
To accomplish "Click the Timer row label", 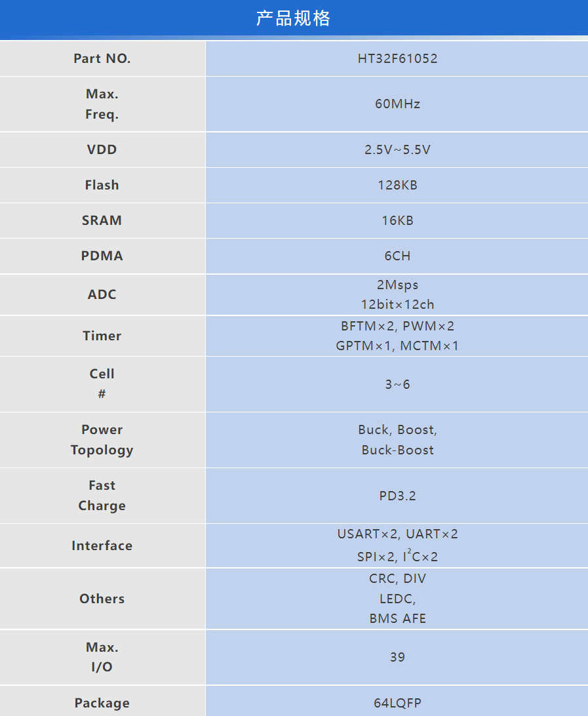I will click(x=102, y=336).
